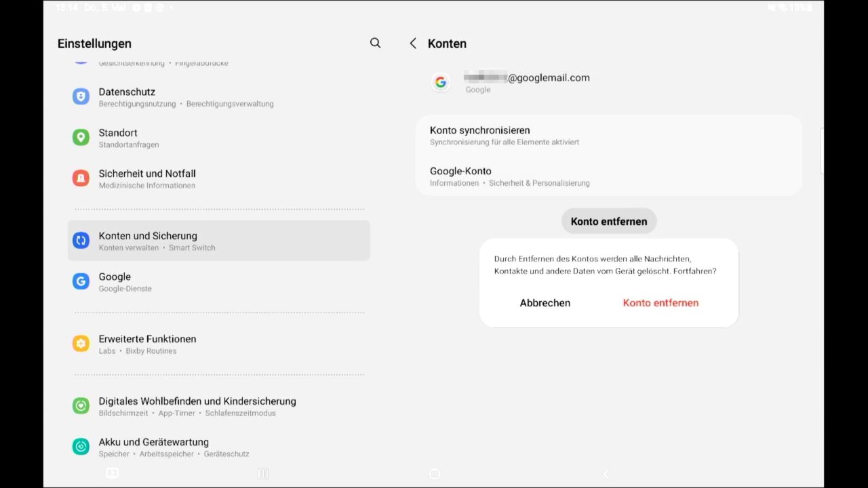Image resolution: width=868 pixels, height=488 pixels.
Task: Click the Akku und Gerätewartung icon
Action: (x=81, y=447)
